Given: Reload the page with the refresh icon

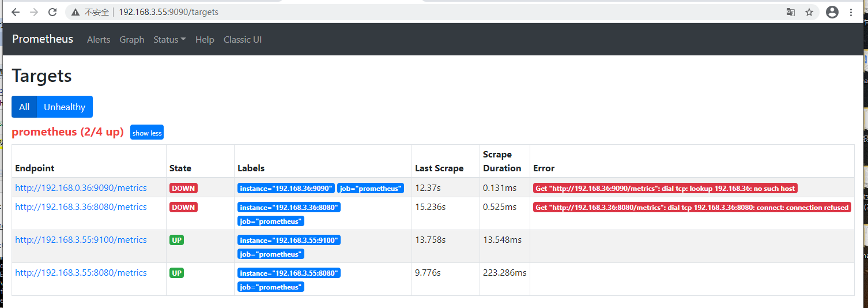Looking at the screenshot, I should click(52, 12).
